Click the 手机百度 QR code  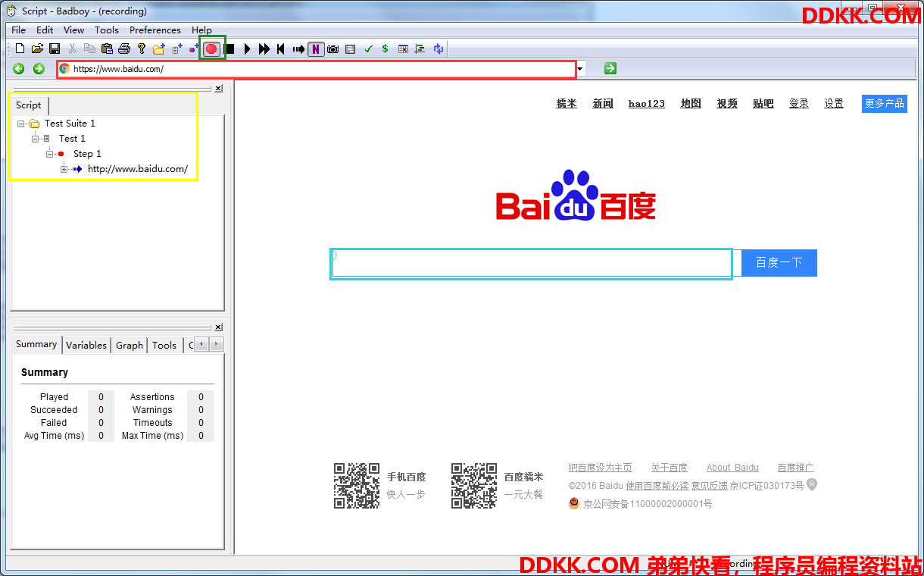pos(357,486)
